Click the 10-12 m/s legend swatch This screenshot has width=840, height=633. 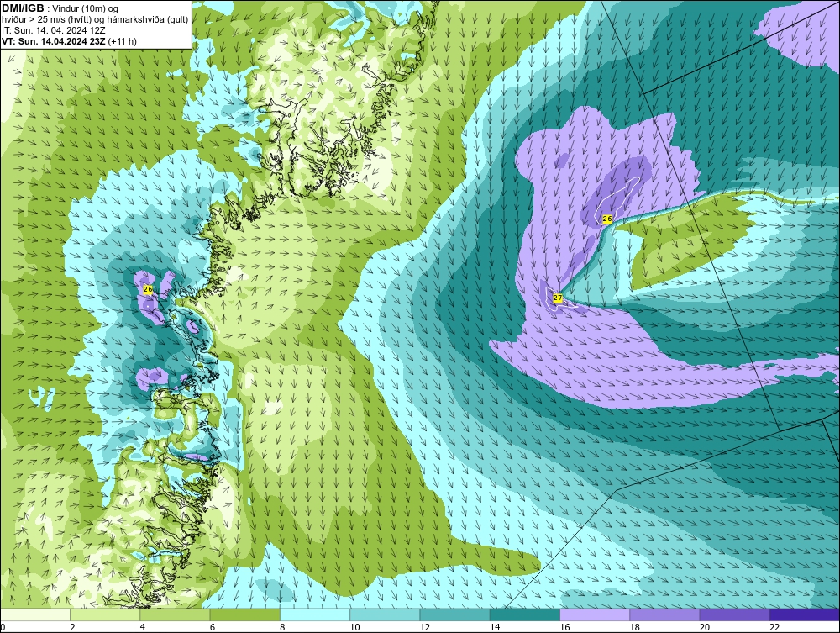tap(385, 615)
